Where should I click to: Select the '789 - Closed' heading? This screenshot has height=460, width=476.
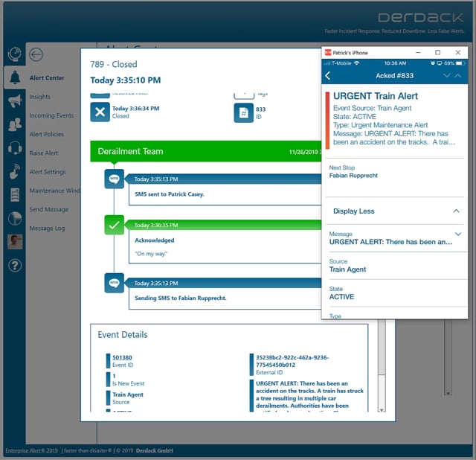pyautogui.click(x=114, y=65)
